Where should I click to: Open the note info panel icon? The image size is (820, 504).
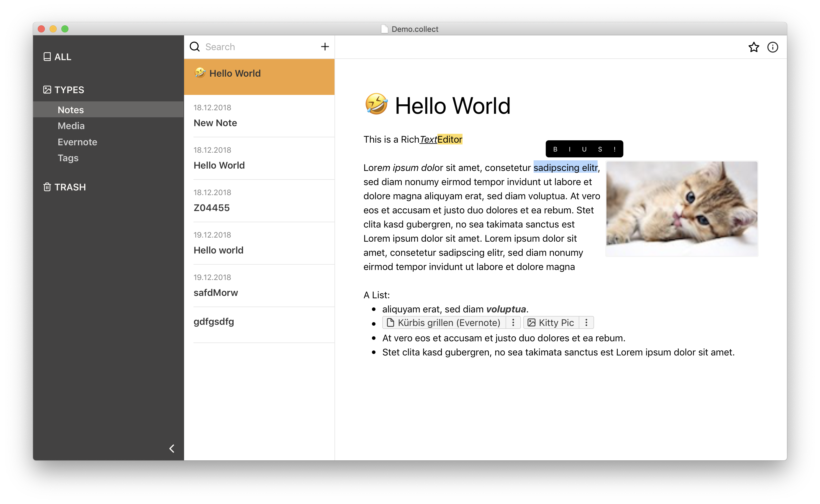click(773, 47)
